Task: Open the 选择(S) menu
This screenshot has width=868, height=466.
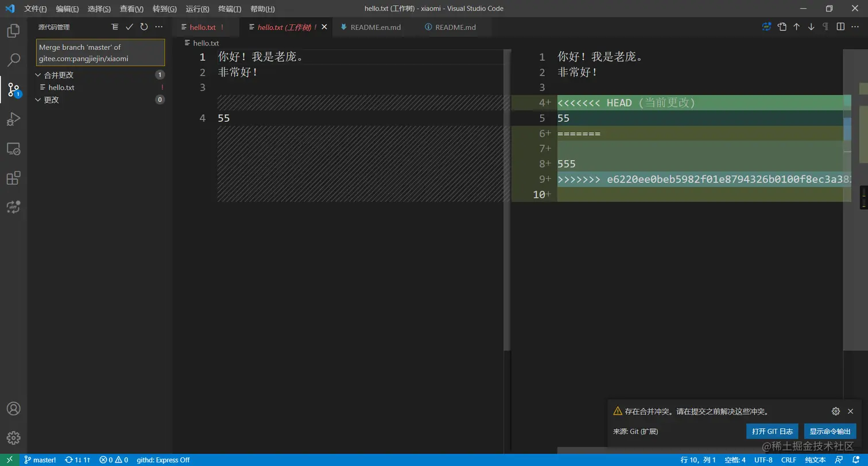Action: point(99,9)
